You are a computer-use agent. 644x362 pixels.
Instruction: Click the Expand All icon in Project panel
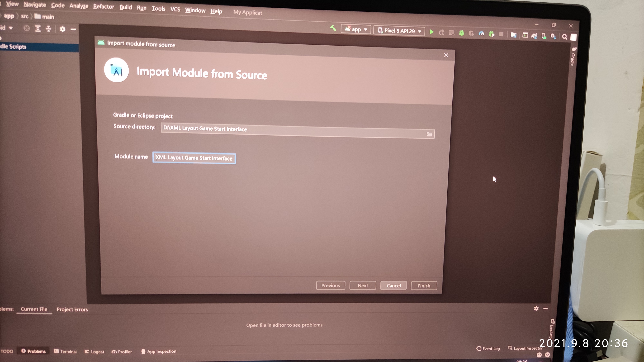pos(38,29)
